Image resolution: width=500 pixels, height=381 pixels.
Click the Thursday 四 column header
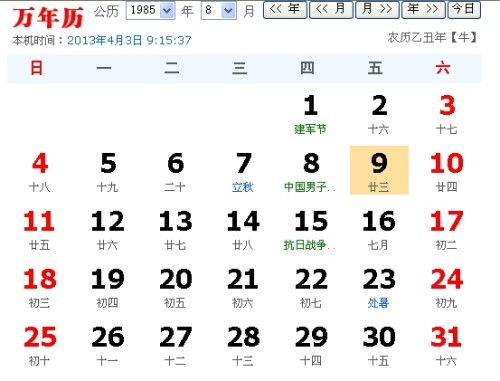click(x=307, y=68)
